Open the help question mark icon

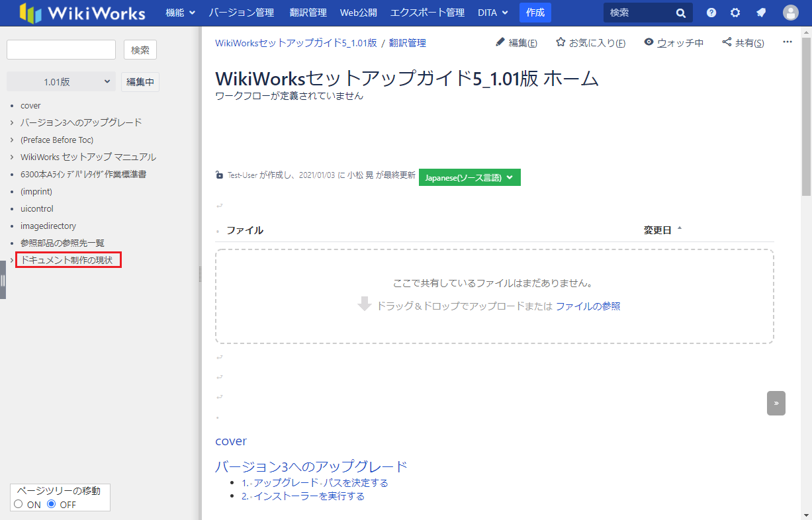tap(711, 13)
